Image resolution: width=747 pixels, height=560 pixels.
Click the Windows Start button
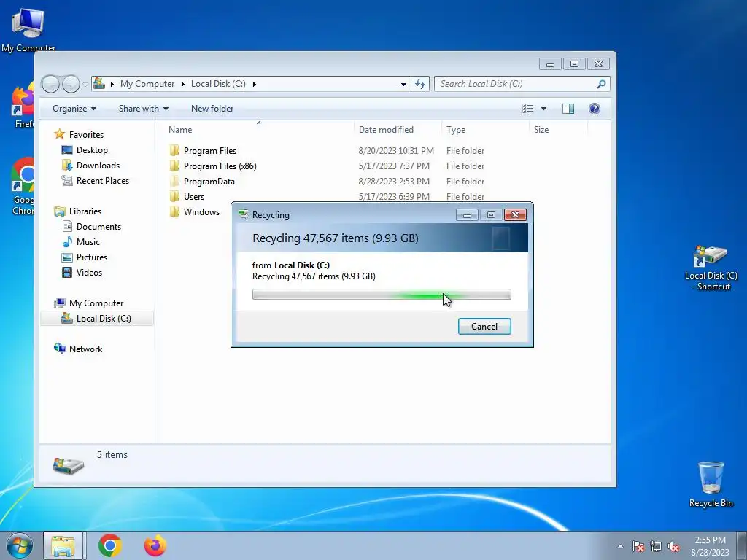pyautogui.click(x=20, y=545)
